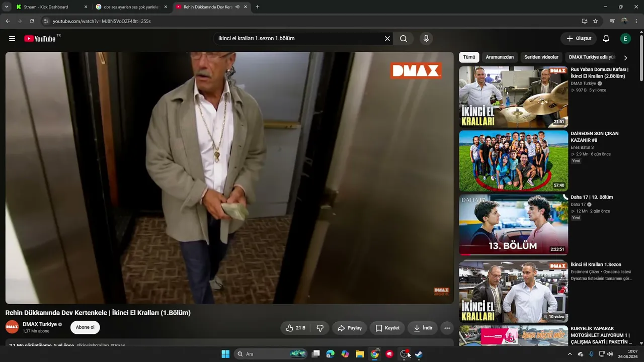
Task: Open the tab search dropdown
Action: click(x=7, y=7)
